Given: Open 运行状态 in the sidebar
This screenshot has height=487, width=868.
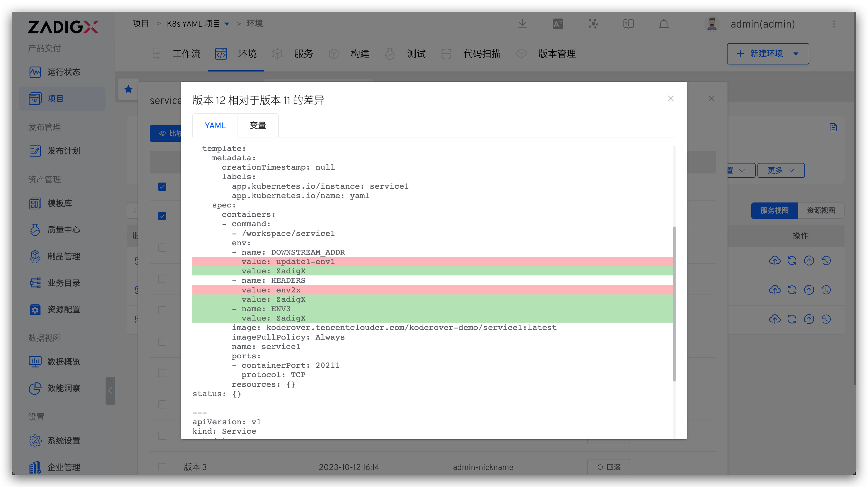Looking at the screenshot, I should [x=63, y=72].
